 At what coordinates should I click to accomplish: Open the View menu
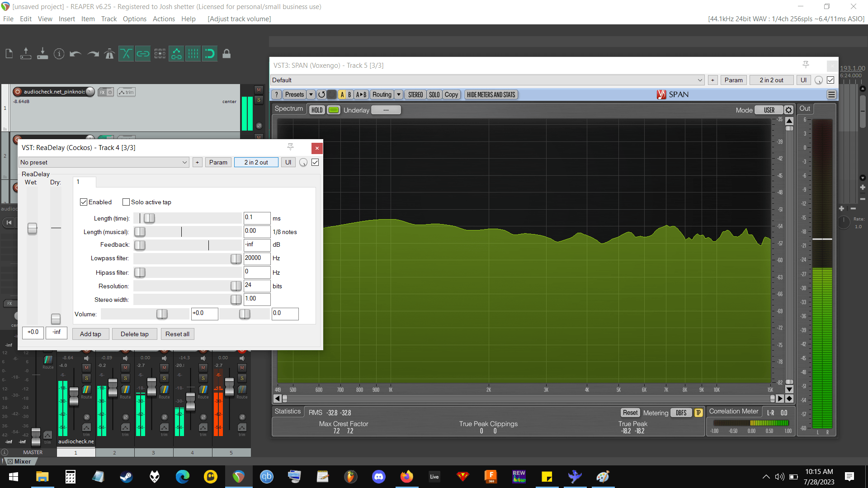click(45, 19)
